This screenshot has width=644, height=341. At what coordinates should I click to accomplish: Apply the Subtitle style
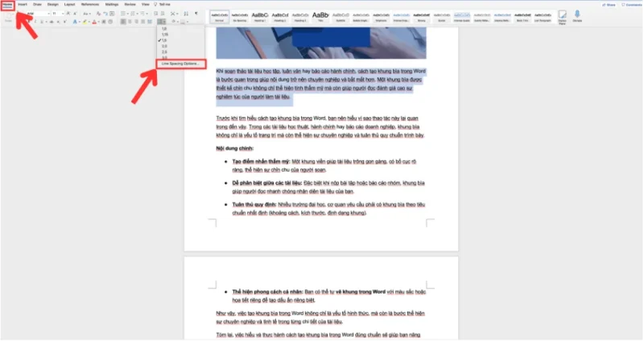[341, 16]
